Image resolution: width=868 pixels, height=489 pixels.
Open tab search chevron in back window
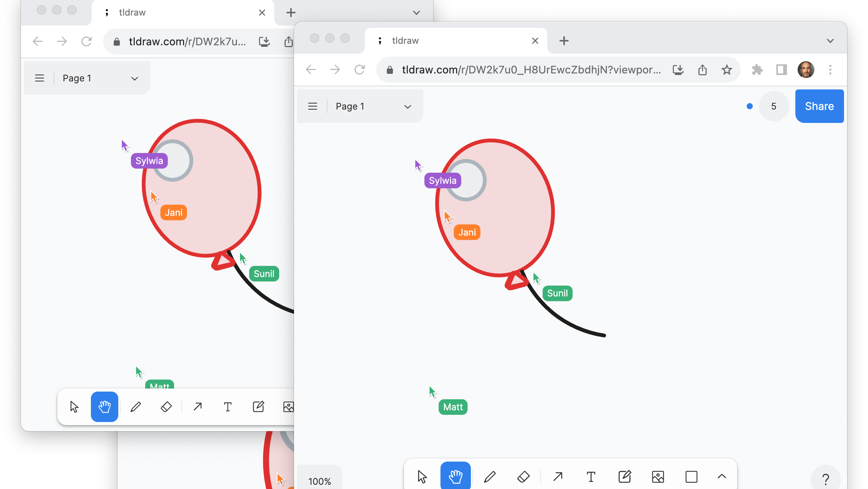click(x=417, y=13)
